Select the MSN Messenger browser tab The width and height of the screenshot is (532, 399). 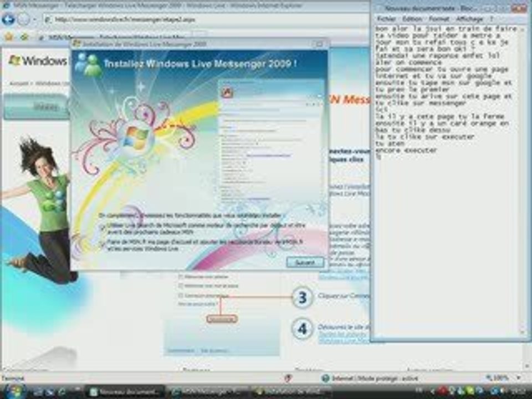114,37
